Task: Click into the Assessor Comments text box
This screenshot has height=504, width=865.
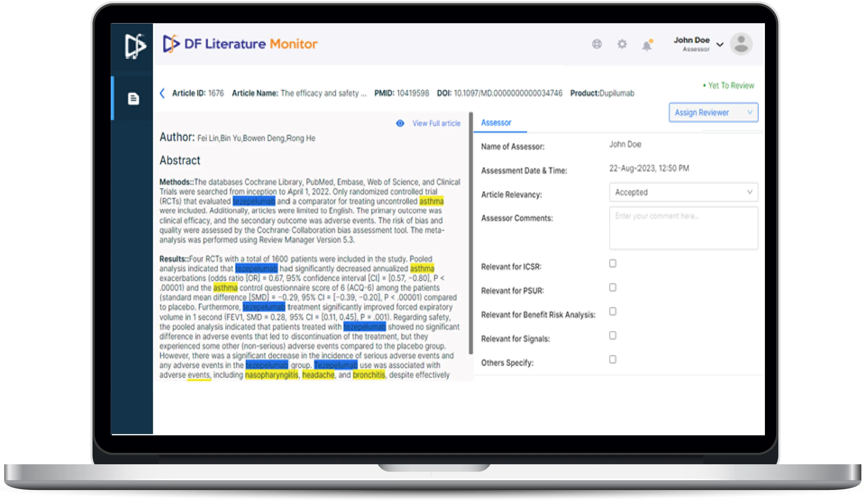Action: [683, 228]
